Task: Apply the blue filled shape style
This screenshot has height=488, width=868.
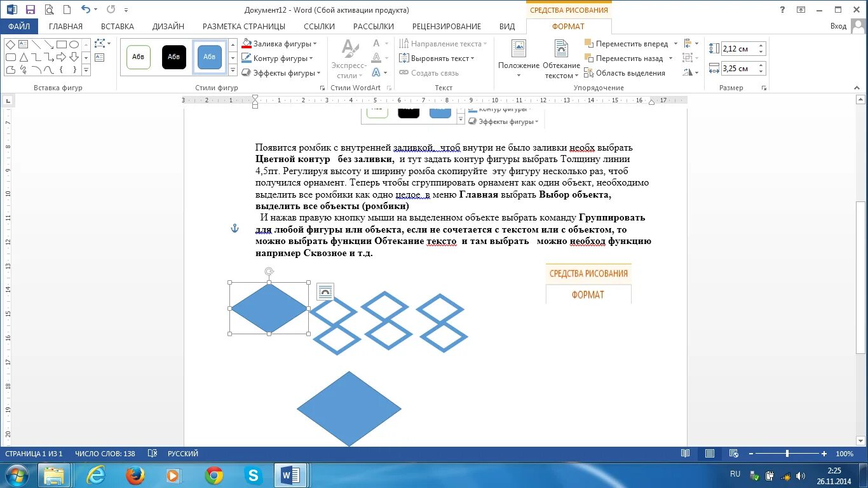Action: tap(210, 57)
